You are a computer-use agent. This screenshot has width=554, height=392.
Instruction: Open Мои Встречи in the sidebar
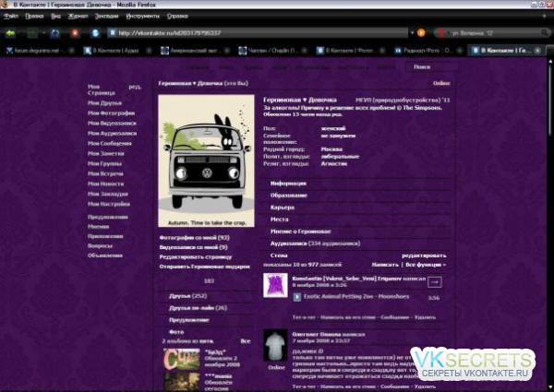105,174
